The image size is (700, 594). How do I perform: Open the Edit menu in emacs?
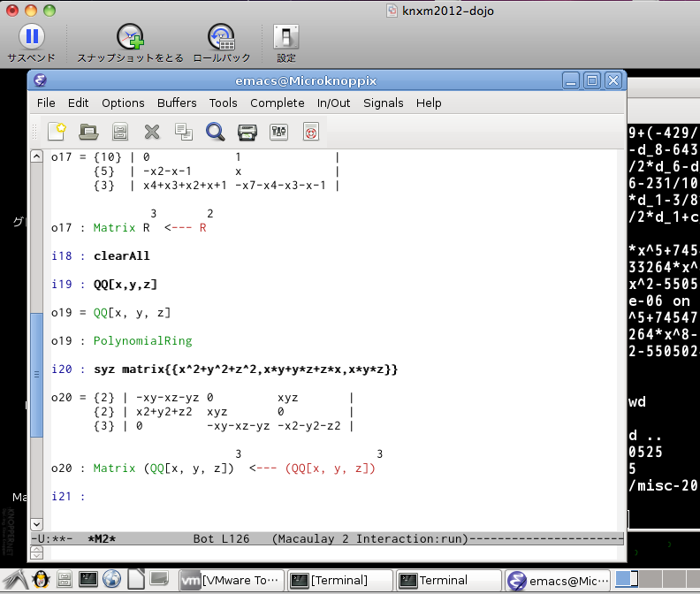point(78,103)
